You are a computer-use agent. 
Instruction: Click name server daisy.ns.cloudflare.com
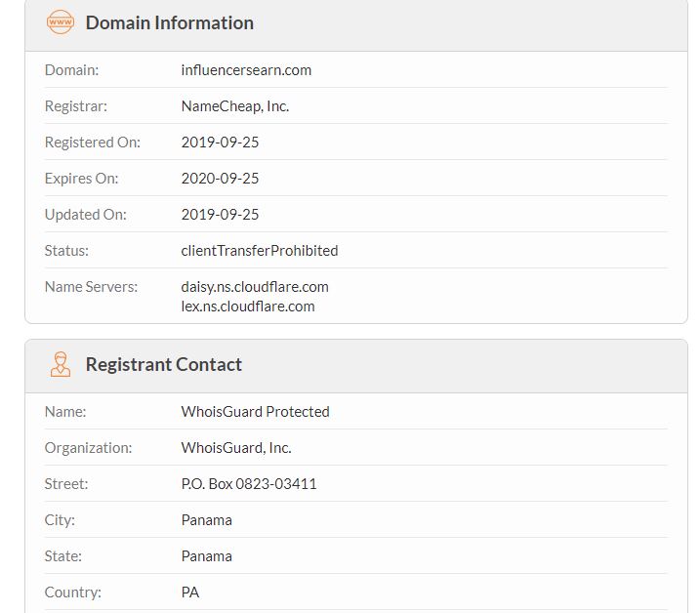coord(254,287)
